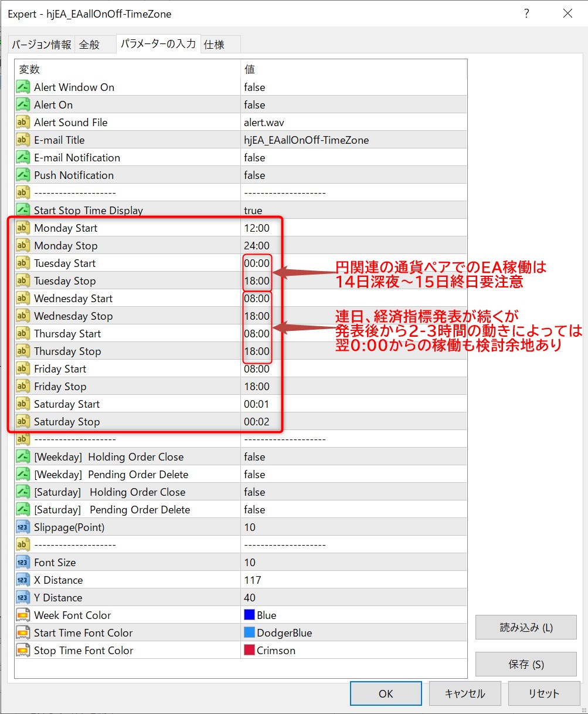
Task: Click the Slippage(Point) value 10
Action: click(x=250, y=527)
